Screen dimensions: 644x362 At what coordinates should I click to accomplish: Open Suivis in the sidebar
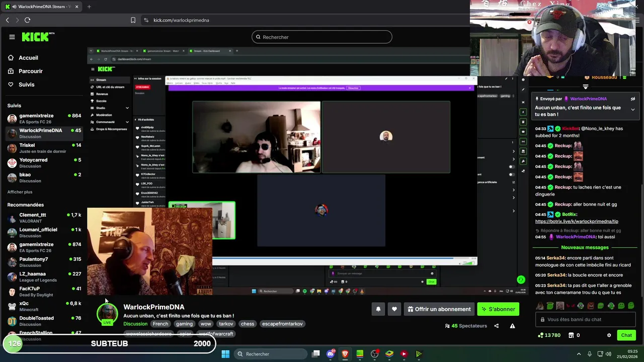(26, 84)
